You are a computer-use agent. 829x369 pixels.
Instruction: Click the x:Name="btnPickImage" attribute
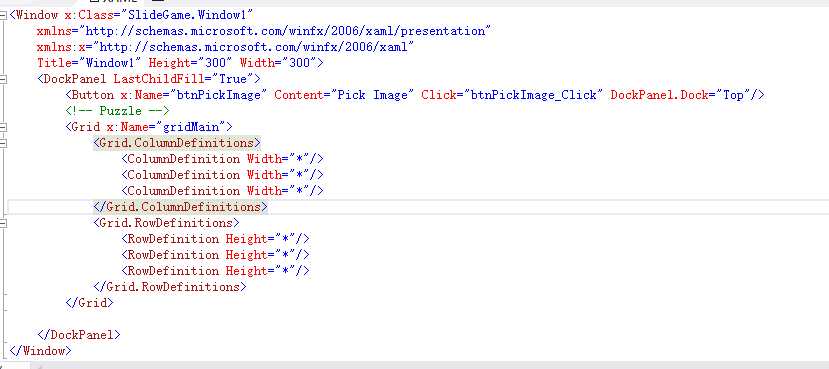(194, 95)
